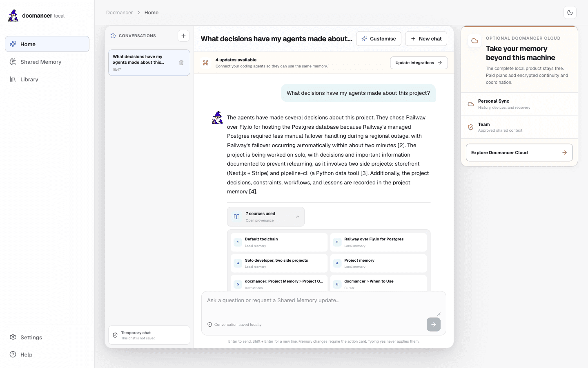The height and width of the screenshot is (368, 588).
Task: Click the Customise button
Action: pos(379,39)
